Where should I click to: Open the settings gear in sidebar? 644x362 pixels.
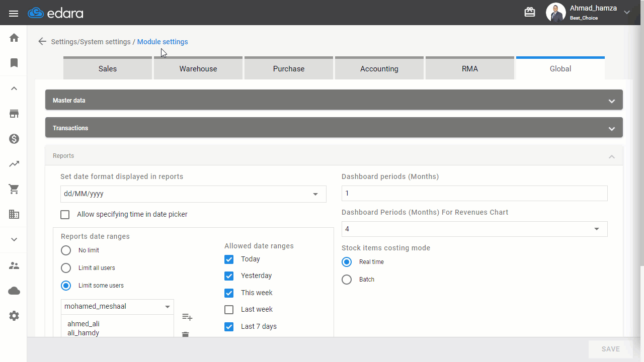click(14, 316)
